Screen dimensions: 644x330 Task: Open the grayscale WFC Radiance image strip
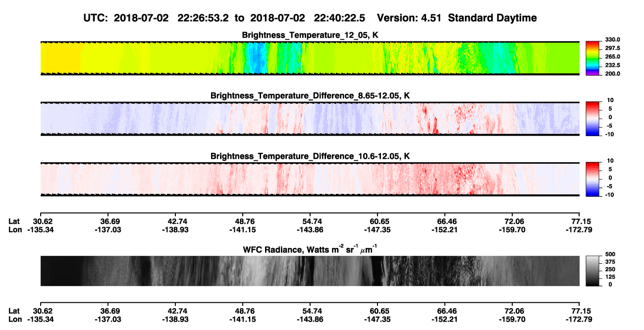point(310,271)
